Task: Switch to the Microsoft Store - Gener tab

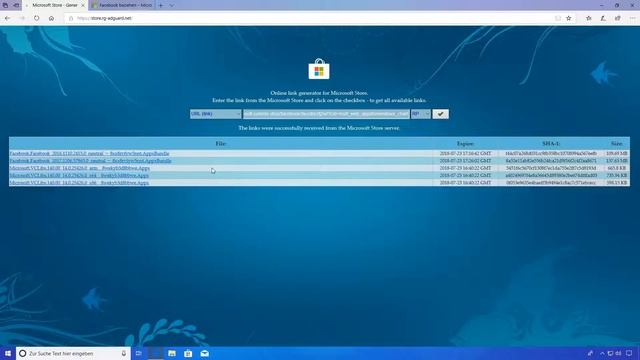Action: (55, 5)
